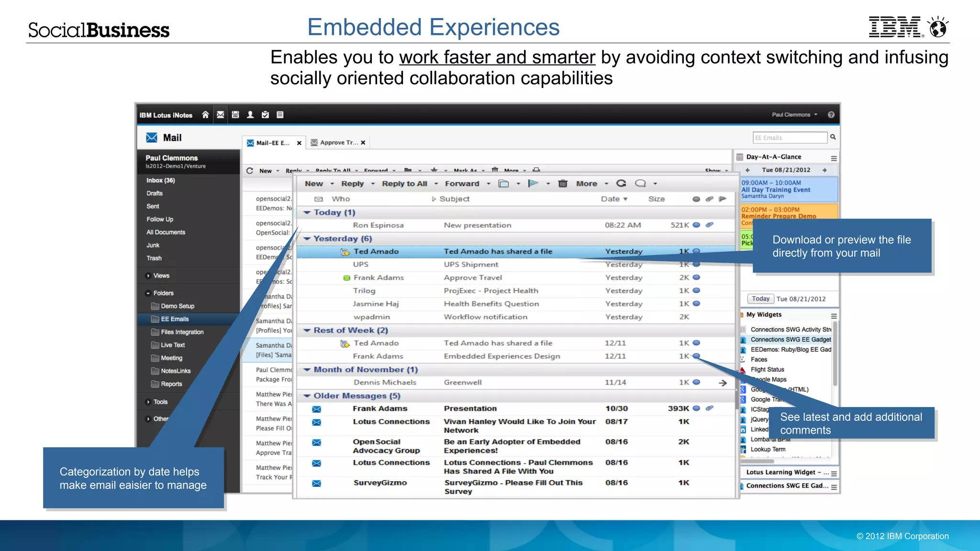Click the move to folder icon in toolbar
980x551 pixels.
[503, 184]
